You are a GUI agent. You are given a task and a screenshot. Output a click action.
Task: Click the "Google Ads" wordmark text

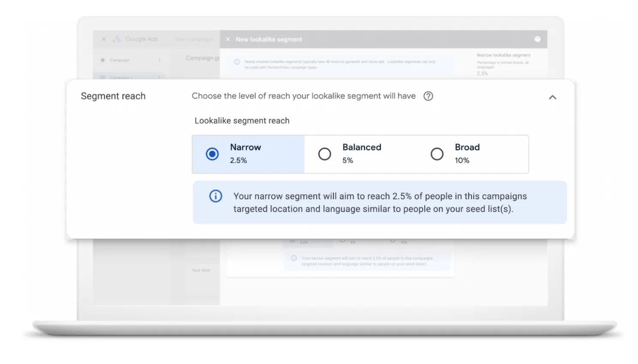click(x=141, y=39)
